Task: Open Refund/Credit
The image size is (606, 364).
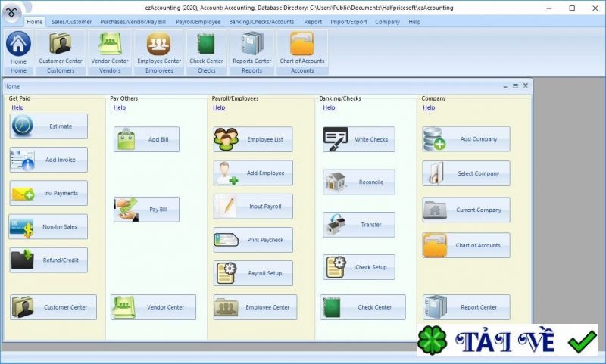Action: (x=48, y=260)
